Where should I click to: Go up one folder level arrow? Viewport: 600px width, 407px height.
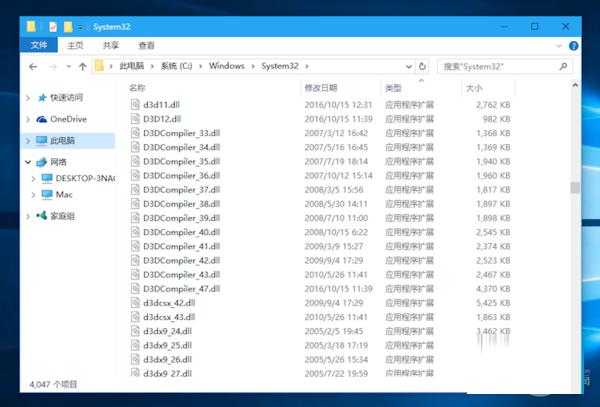82,67
